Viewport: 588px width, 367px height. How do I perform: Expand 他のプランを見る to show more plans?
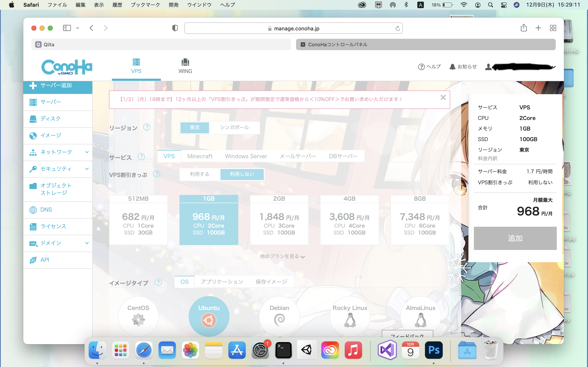tap(282, 256)
